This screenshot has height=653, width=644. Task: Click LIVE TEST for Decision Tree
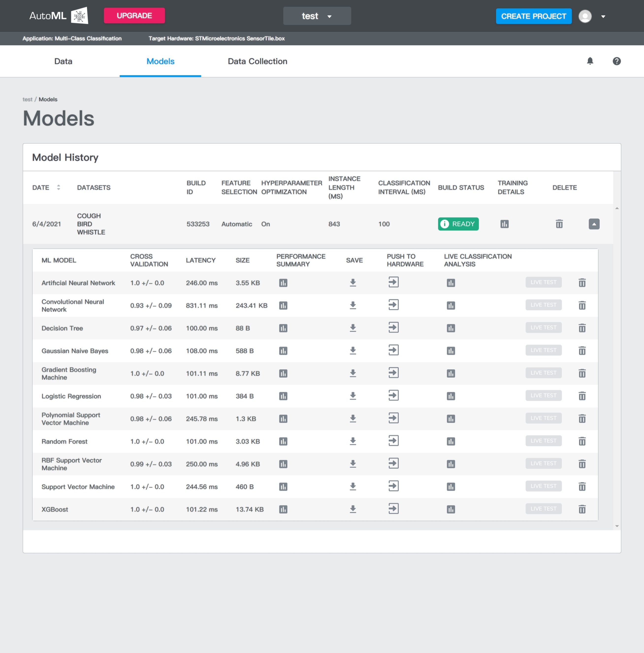click(543, 328)
